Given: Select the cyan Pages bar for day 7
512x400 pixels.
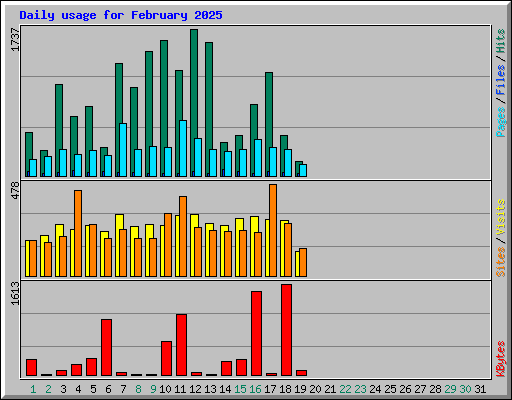Looking at the screenshot, I should click(123, 150).
